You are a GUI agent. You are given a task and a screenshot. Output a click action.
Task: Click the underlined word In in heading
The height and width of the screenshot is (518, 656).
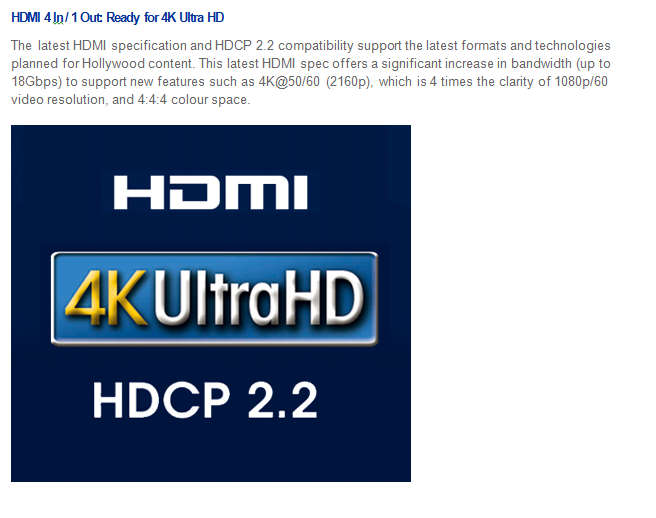point(58,18)
